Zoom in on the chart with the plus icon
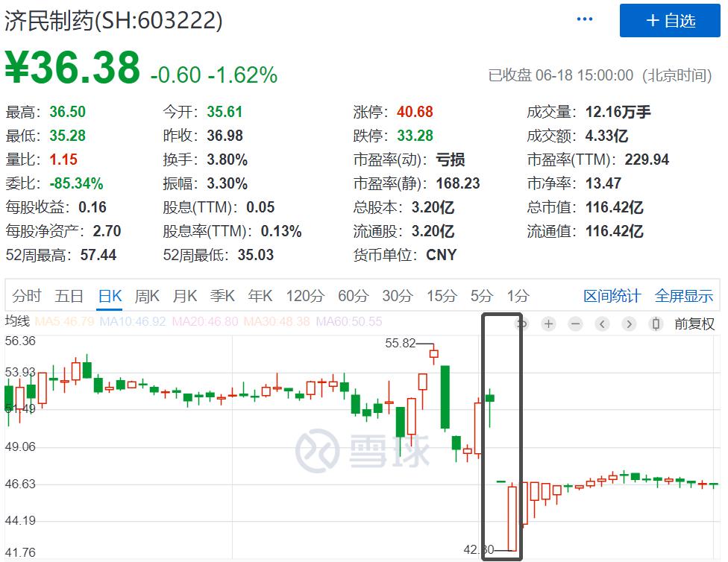Viewport: 728px width, 562px height. pyautogui.click(x=548, y=324)
